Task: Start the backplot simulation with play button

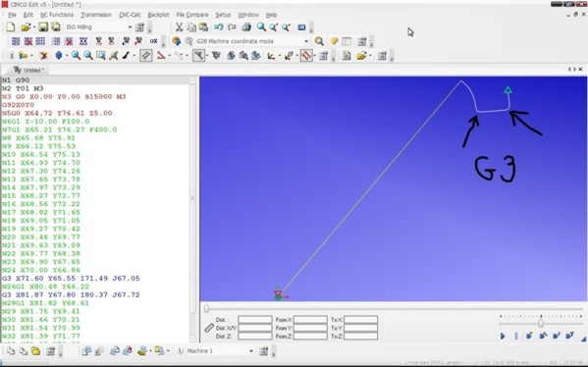Action: 503,336
